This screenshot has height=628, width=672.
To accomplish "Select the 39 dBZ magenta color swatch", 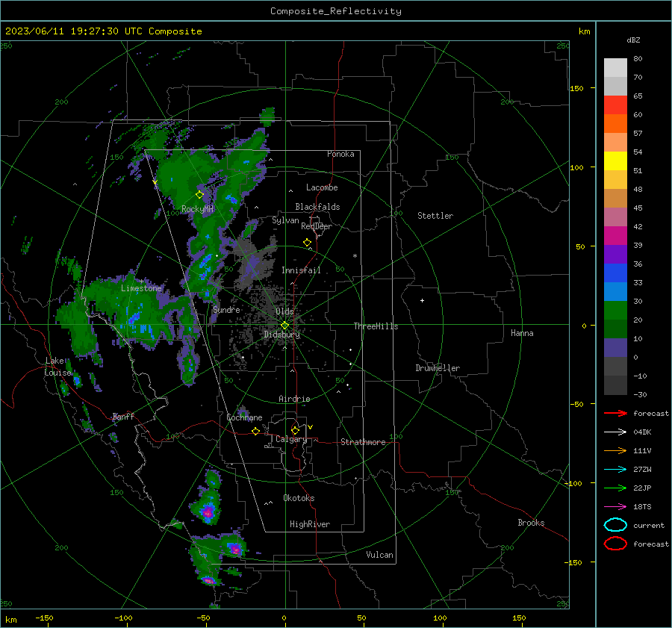I will tap(615, 235).
